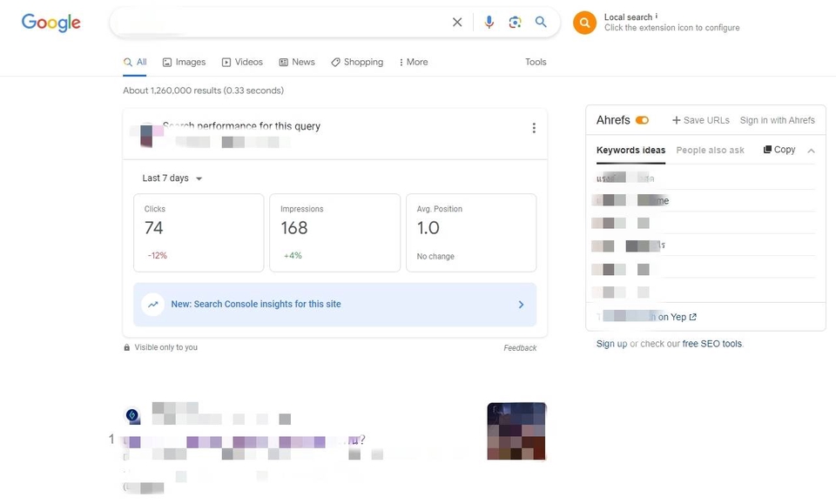Toggle the Ahrefs extension switch
Viewport: 836px width, 504px height.
coord(643,119)
